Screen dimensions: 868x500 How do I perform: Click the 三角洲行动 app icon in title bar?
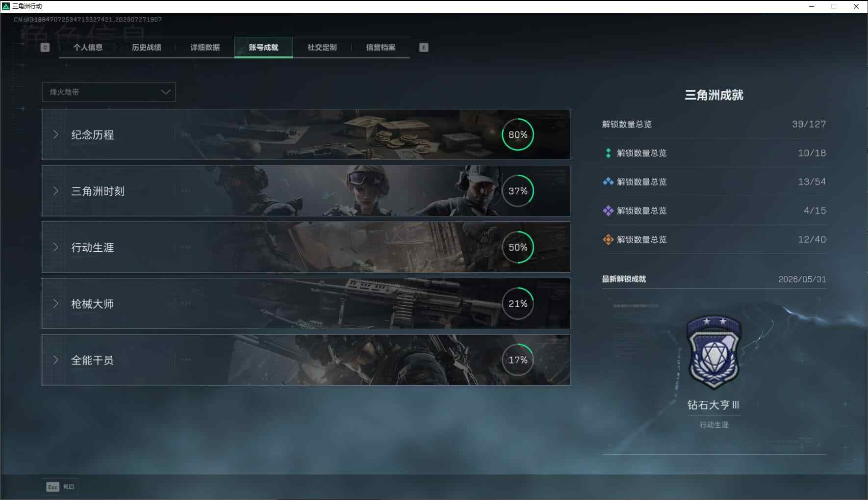pos(6,6)
